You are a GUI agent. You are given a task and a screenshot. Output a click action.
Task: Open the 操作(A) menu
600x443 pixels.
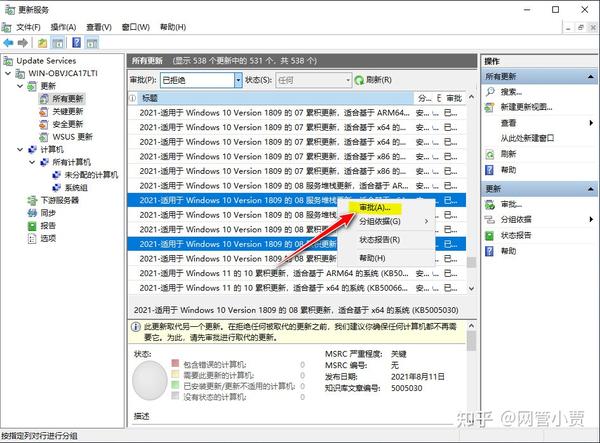[64, 27]
